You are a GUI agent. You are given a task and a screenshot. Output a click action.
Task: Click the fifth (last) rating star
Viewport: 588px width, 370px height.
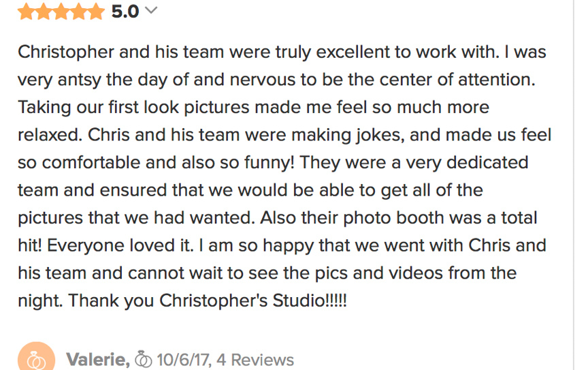(x=97, y=12)
